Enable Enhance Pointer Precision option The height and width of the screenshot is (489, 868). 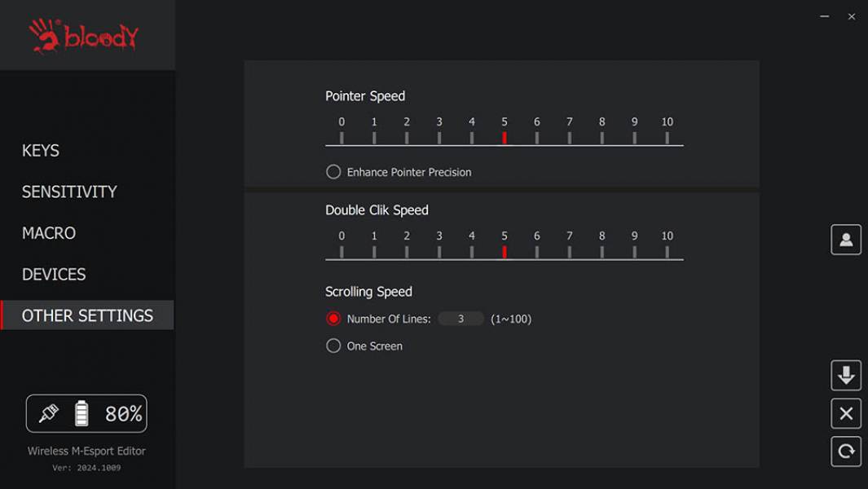pos(333,172)
